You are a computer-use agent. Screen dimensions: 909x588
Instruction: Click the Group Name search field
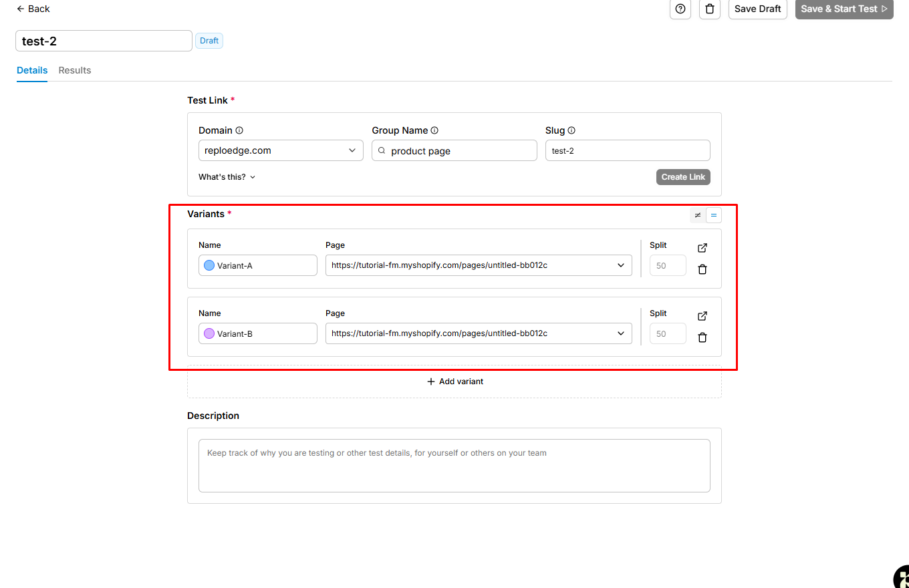[454, 150]
